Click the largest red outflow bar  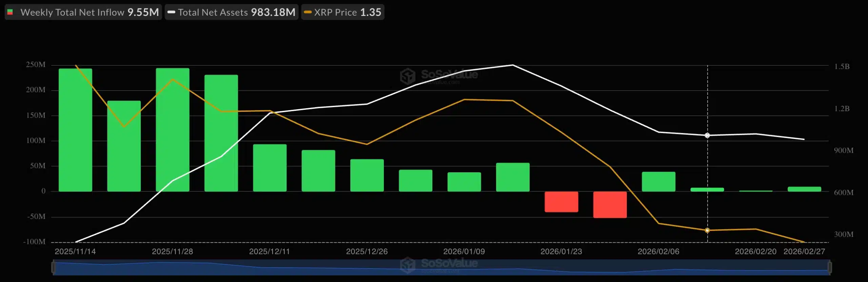(610, 204)
